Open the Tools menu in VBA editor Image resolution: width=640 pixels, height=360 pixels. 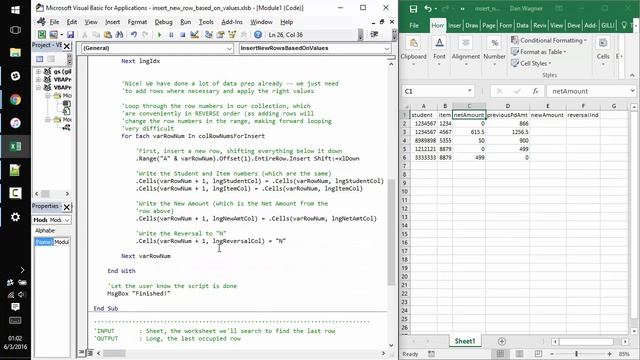coord(206,22)
